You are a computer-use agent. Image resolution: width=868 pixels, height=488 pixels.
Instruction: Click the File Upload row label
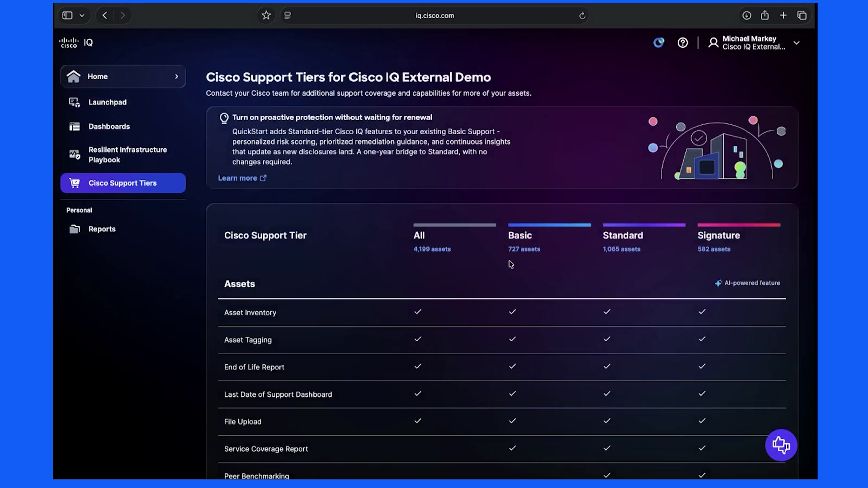pyautogui.click(x=243, y=422)
